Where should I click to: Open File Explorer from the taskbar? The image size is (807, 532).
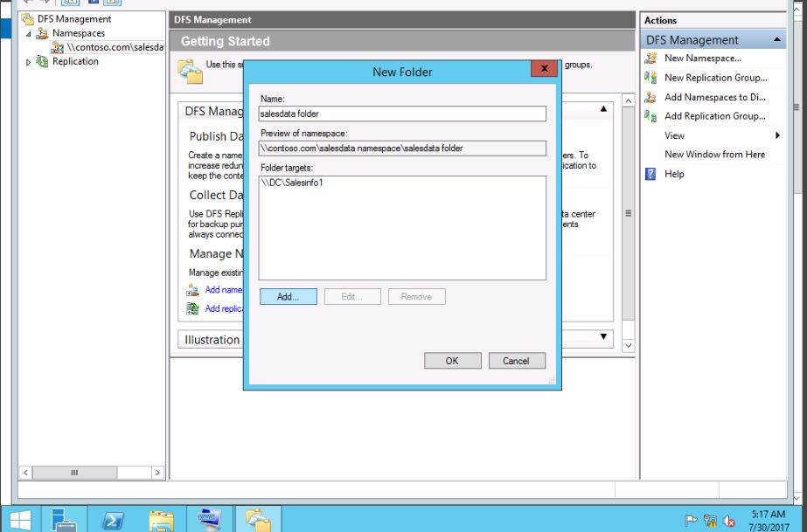[161, 519]
